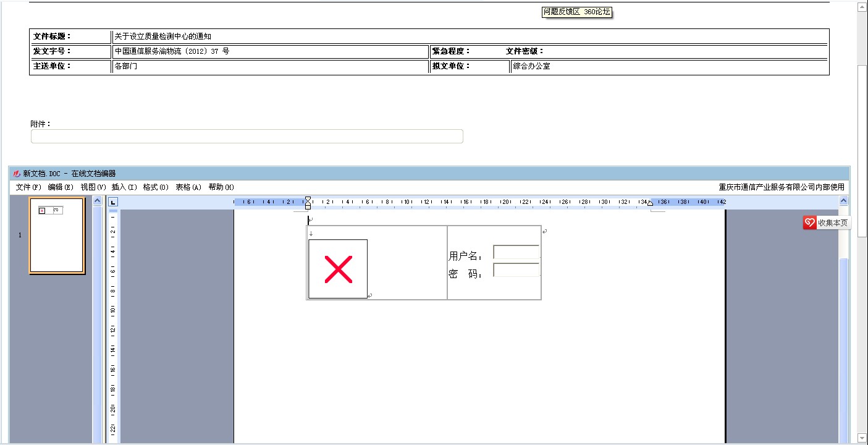
Task: Click the broken image red X placeholder
Action: click(x=338, y=269)
